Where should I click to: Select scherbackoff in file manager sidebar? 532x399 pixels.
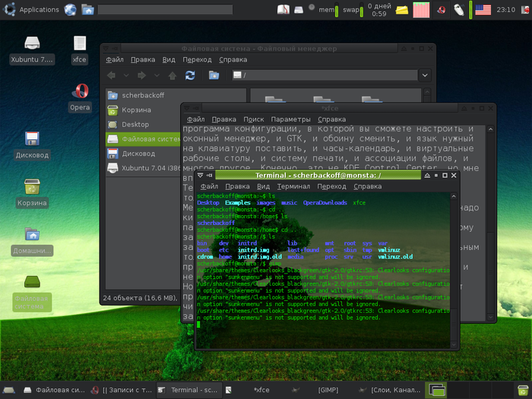click(x=143, y=95)
